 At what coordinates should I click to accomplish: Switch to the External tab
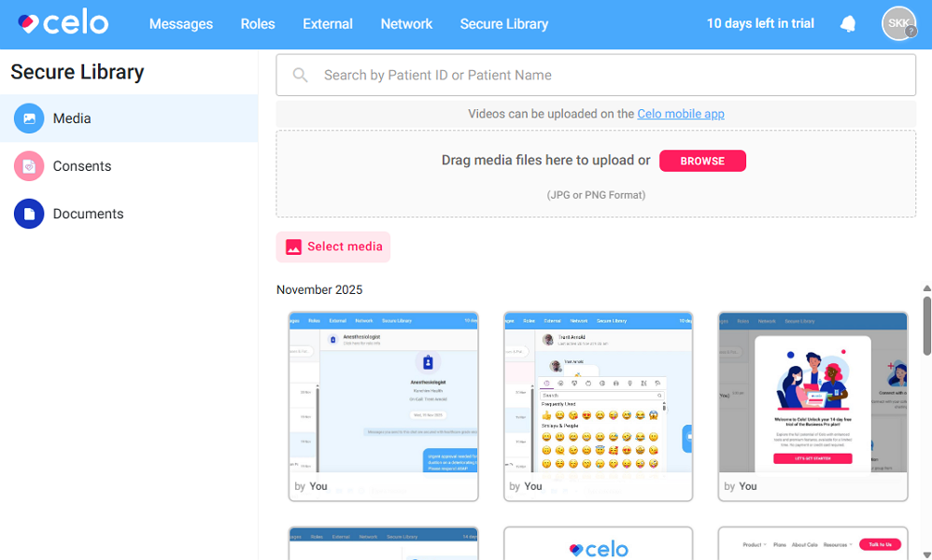click(328, 23)
